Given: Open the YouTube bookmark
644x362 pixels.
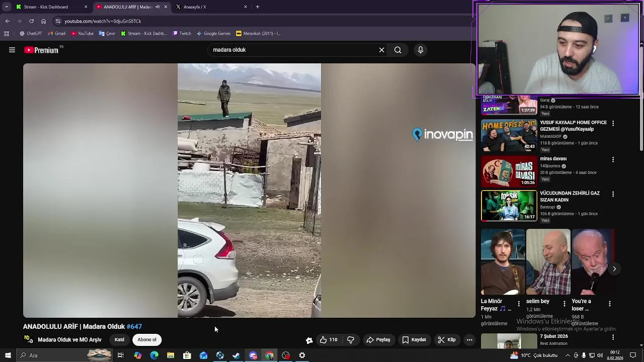Looking at the screenshot, I should pyautogui.click(x=82, y=34).
